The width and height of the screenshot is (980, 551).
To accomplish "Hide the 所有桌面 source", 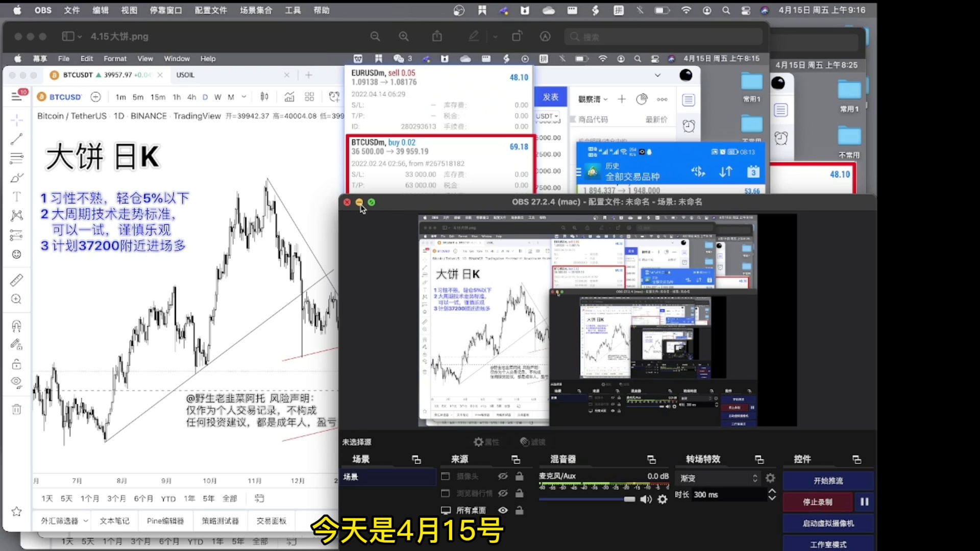I will (503, 510).
